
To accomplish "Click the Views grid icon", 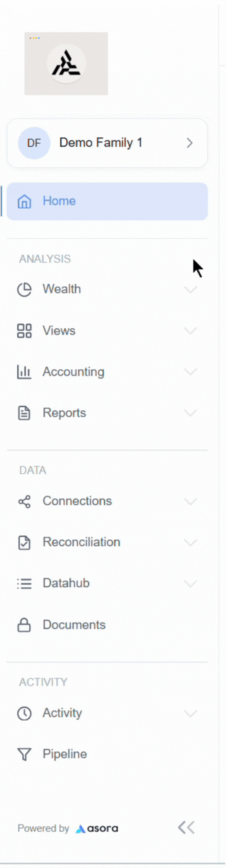I will [x=24, y=331].
